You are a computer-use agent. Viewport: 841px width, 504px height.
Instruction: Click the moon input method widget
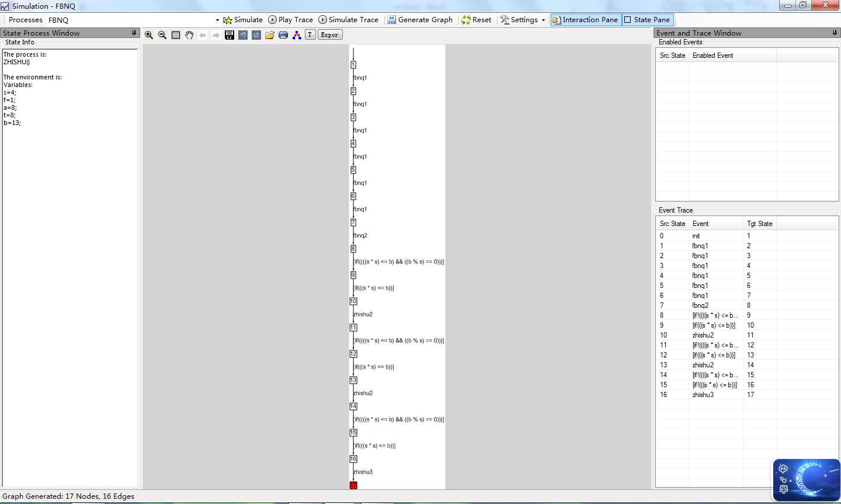(x=807, y=480)
